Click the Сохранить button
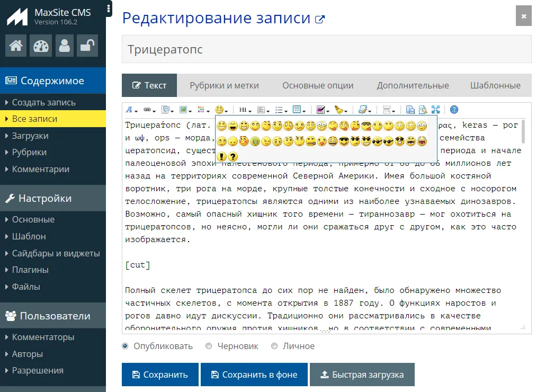The width and height of the screenshot is (536, 392). (x=160, y=375)
